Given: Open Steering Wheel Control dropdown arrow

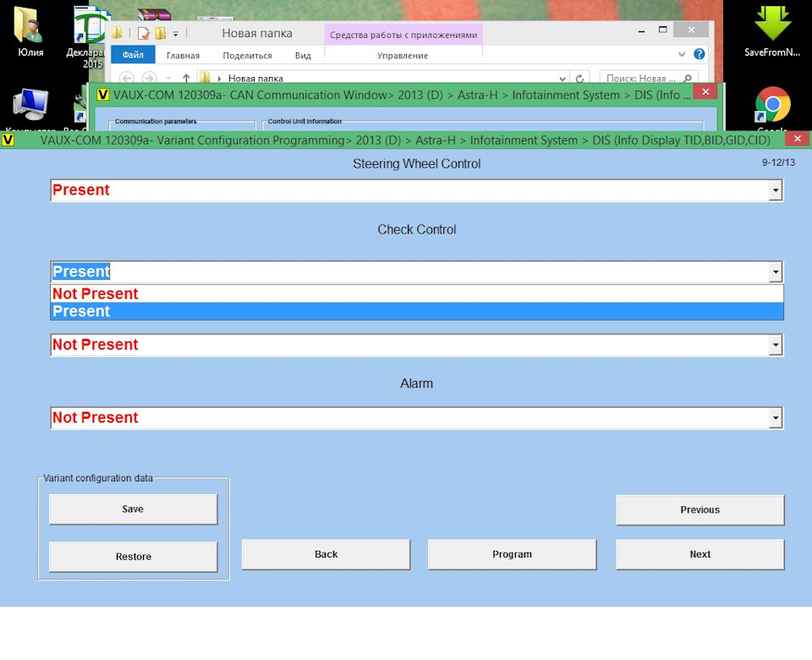Looking at the screenshot, I should (776, 190).
